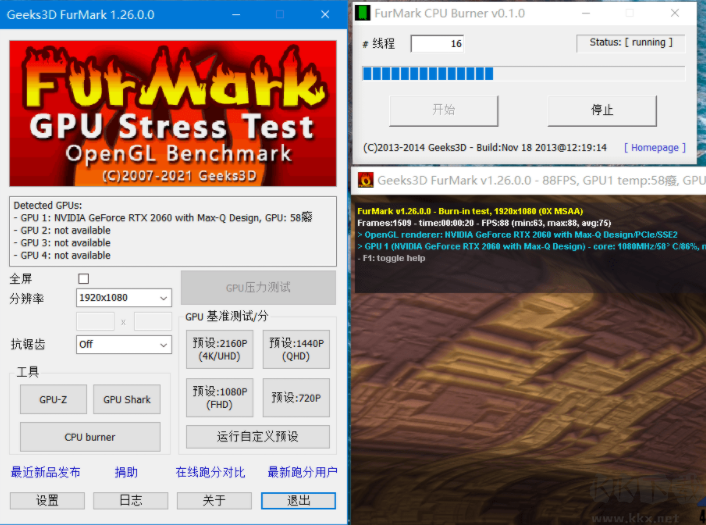This screenshot has width=706, height=525.
Task: Select the 'GPU 2: not available' line
Action: pos(62,231)
